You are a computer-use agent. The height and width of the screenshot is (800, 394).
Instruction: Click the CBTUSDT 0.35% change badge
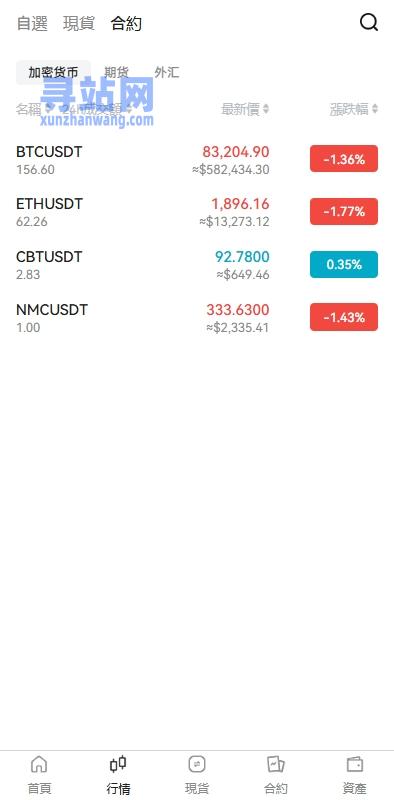[x=344, y=264]
